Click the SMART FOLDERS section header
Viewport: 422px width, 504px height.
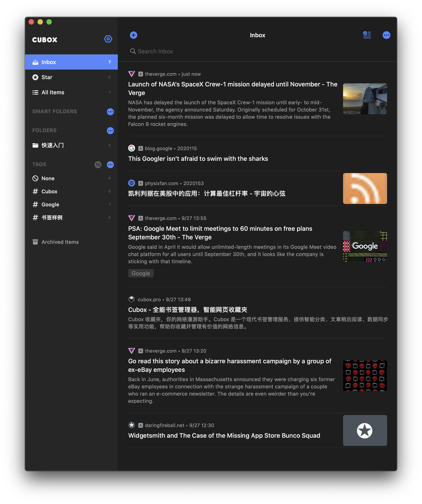pos(54,111)
